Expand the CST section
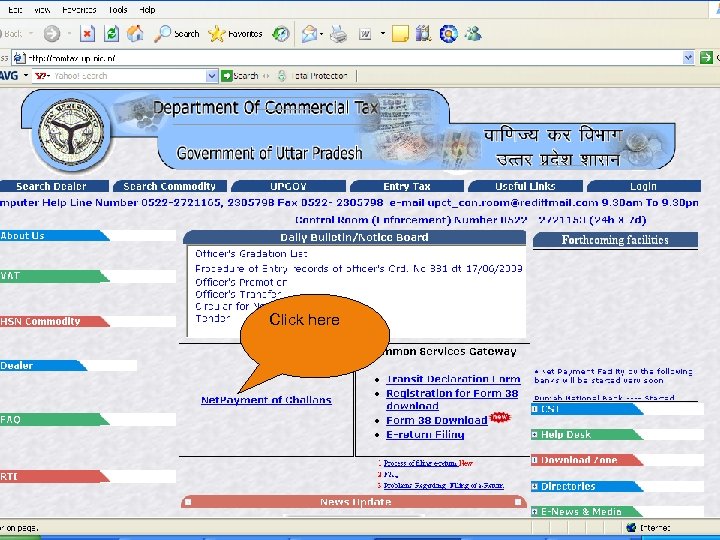This screenshot has width=720, height=540. coord(534,409)
